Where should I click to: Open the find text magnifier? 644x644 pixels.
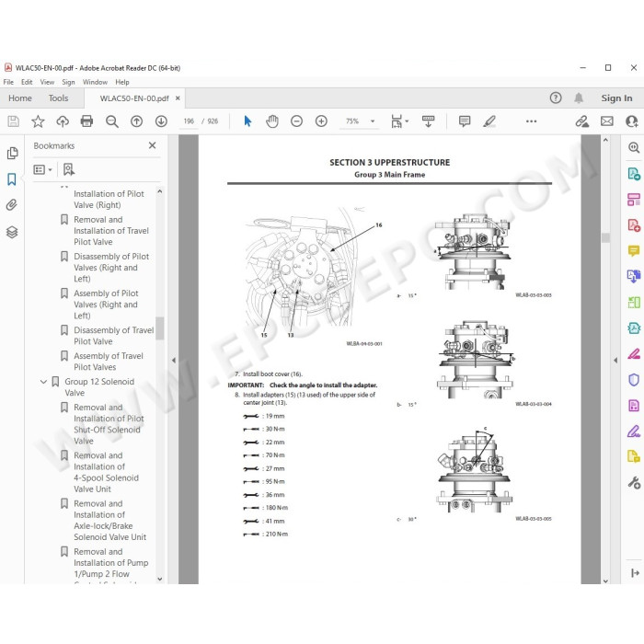111,121
